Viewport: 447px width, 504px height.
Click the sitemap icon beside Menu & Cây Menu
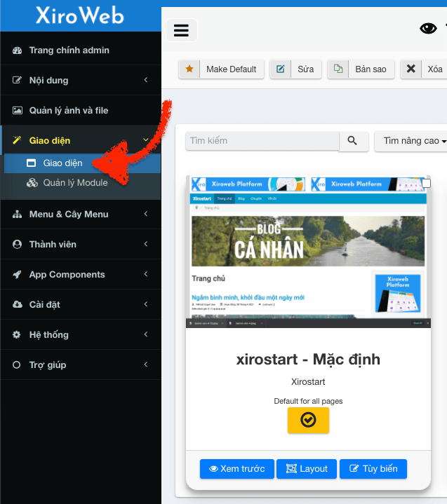click(17, 214)
